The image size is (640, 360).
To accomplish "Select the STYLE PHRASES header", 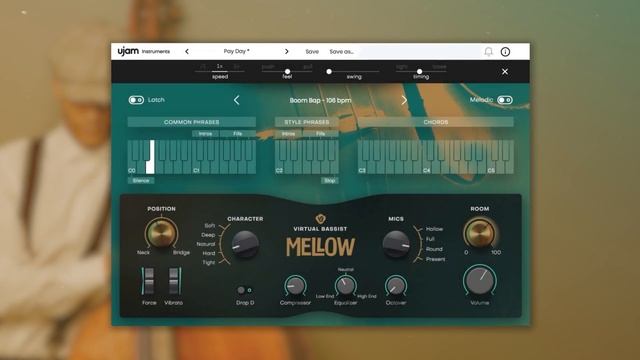I will point(307,122).
